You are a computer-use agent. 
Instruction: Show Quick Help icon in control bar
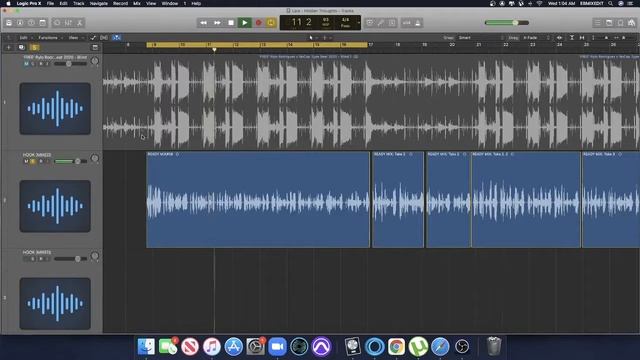(31, 23)
